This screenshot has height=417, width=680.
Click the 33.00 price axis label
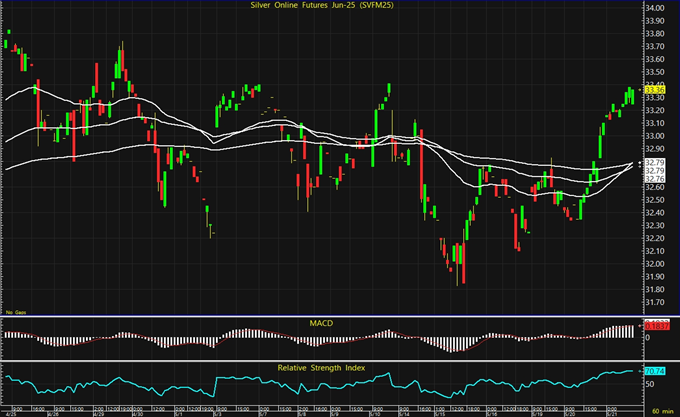coord(656,136)
